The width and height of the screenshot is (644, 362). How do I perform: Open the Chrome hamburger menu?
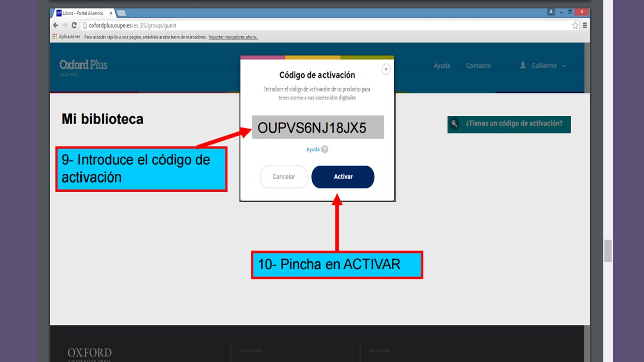pos(585,25)
